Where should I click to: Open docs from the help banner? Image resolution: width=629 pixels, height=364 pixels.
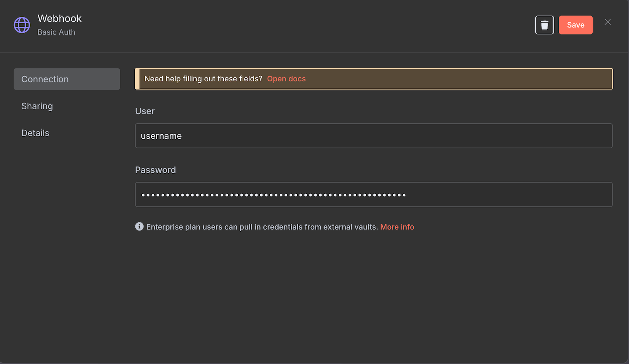click(286, 78)
